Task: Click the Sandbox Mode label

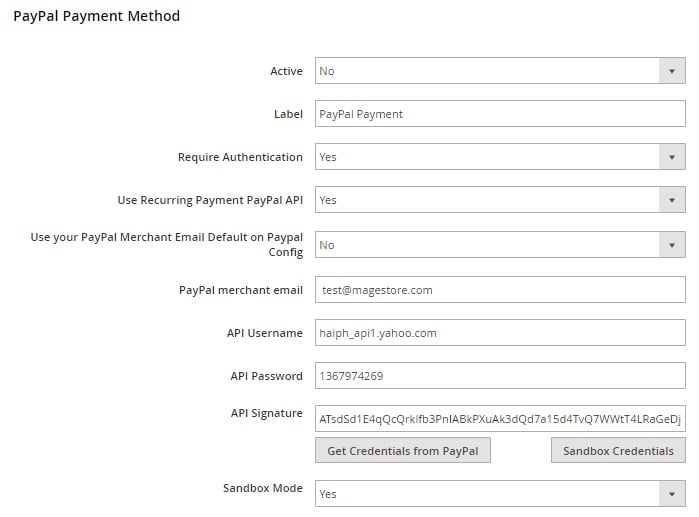Action: click(x=263, y=488)
